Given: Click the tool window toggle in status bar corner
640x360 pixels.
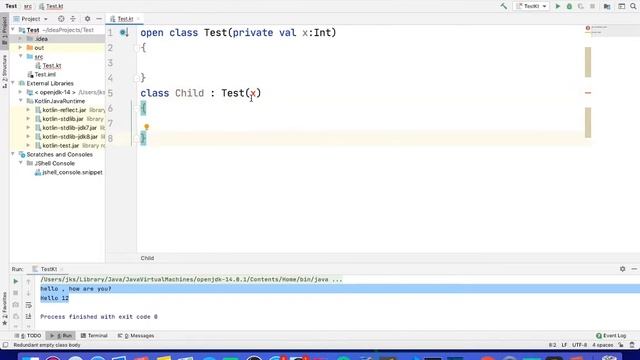Looking at the screenshot, I should click(x=5, y=345).
